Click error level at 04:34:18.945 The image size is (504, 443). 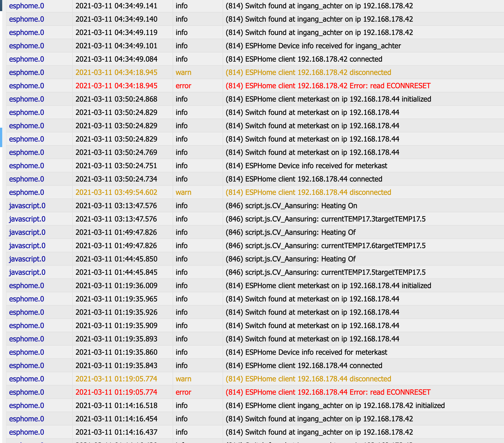183,86
